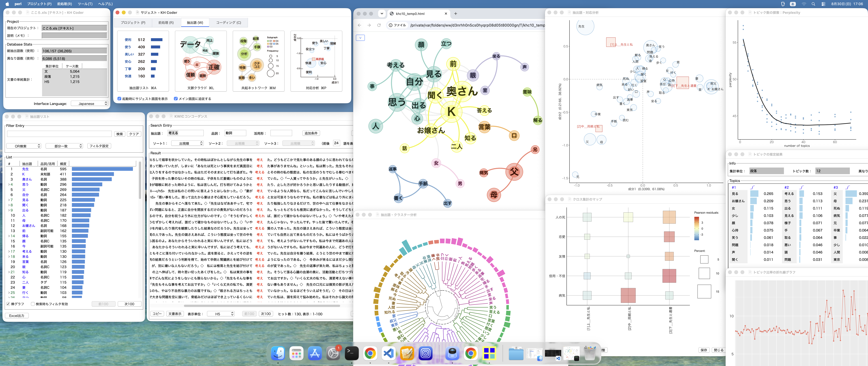The width and height of the screenshot is (868, 366).
Task: Uncheck 起動時にサジェスト画面を表示 checkbox
Action: (119, 99)
